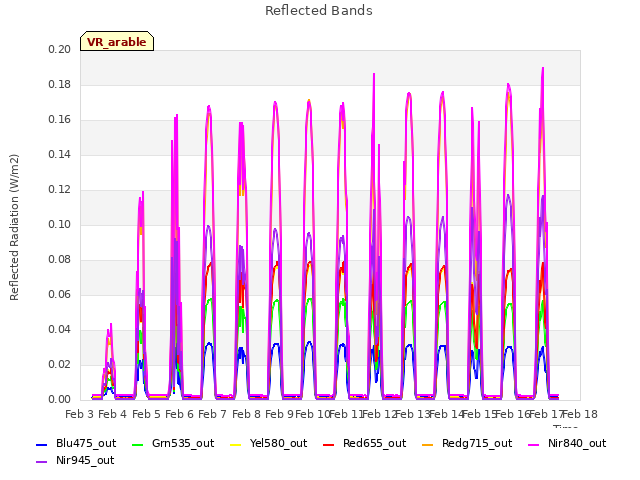Click the Feb 3 x-axis date label
Screen dimensions: 640x480
click(x=80, y=414)
